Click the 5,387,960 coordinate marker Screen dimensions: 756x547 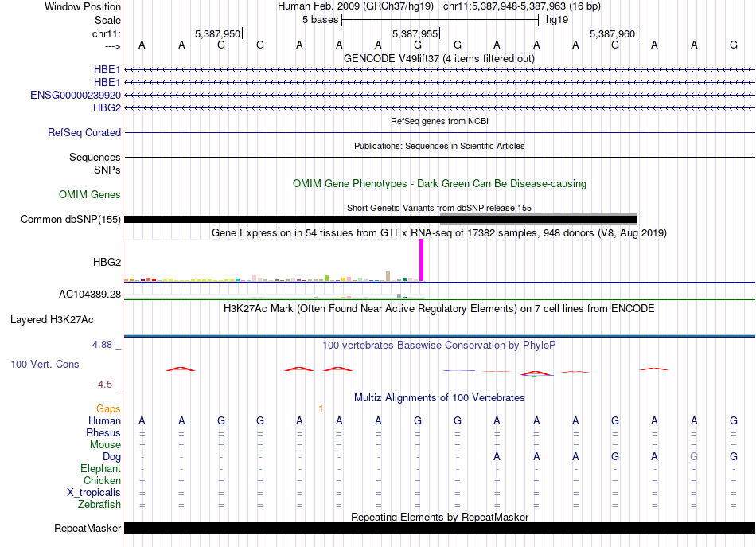coord(612,33)
